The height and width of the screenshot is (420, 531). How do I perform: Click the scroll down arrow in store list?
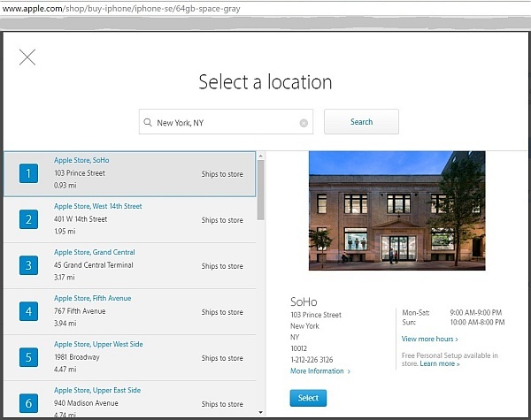point(260,412)
